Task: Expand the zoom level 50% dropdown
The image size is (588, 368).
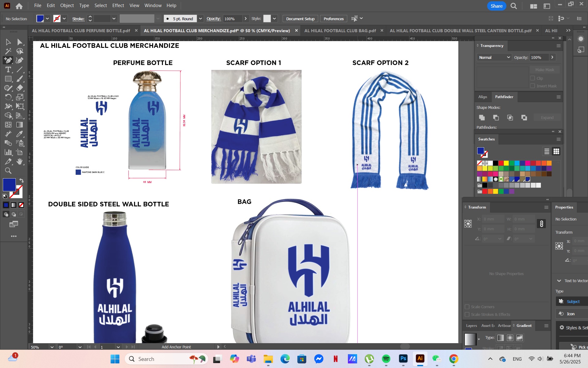Action: point(52,347)
